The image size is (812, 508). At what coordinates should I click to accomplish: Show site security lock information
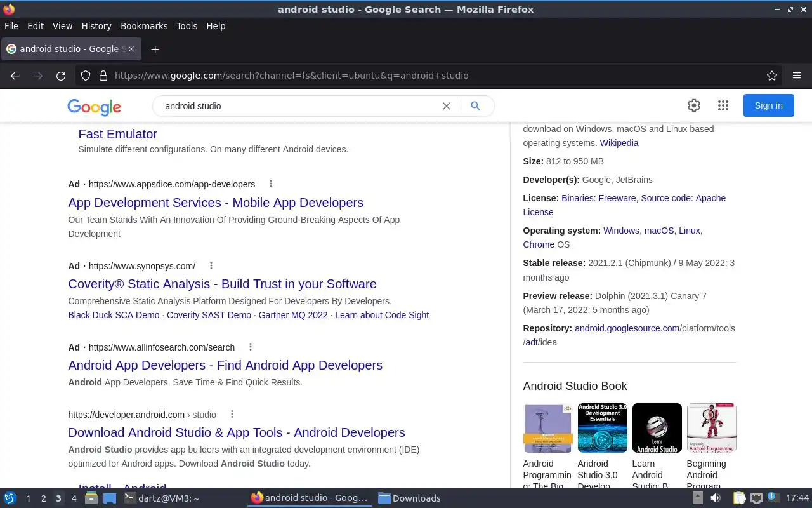[x=103, y=76]
